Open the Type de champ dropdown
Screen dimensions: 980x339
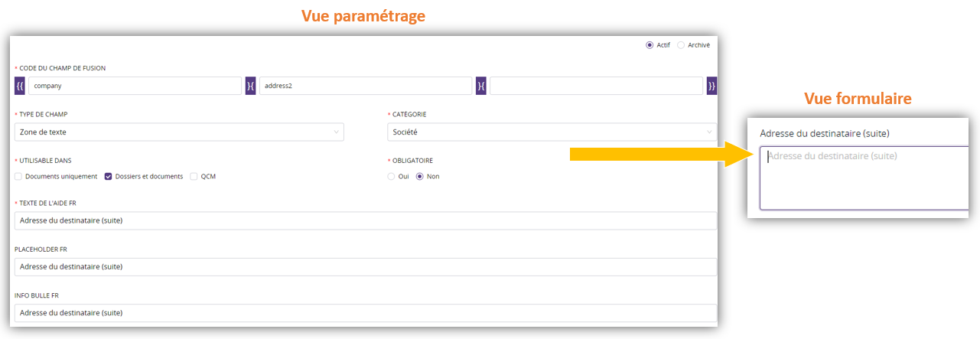click(179, 132)
